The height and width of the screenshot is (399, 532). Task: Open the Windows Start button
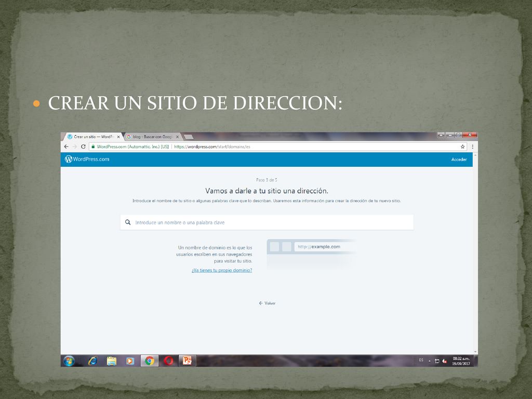(x=69, y=361)
